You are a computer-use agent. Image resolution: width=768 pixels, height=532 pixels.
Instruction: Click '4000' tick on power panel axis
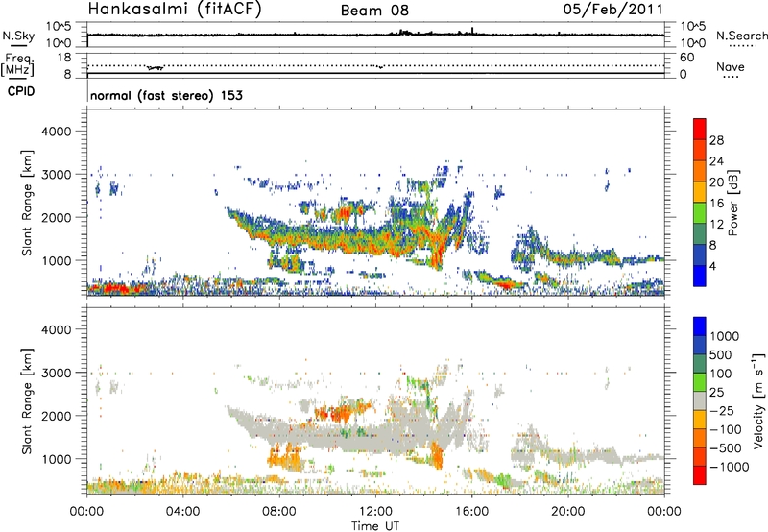56,132
